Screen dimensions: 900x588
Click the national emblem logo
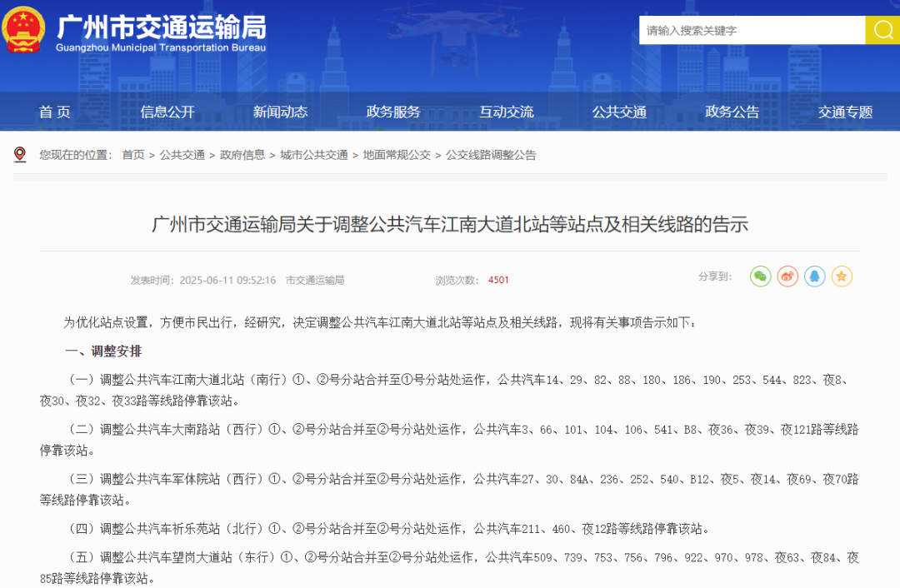click(x=23, y=30)
